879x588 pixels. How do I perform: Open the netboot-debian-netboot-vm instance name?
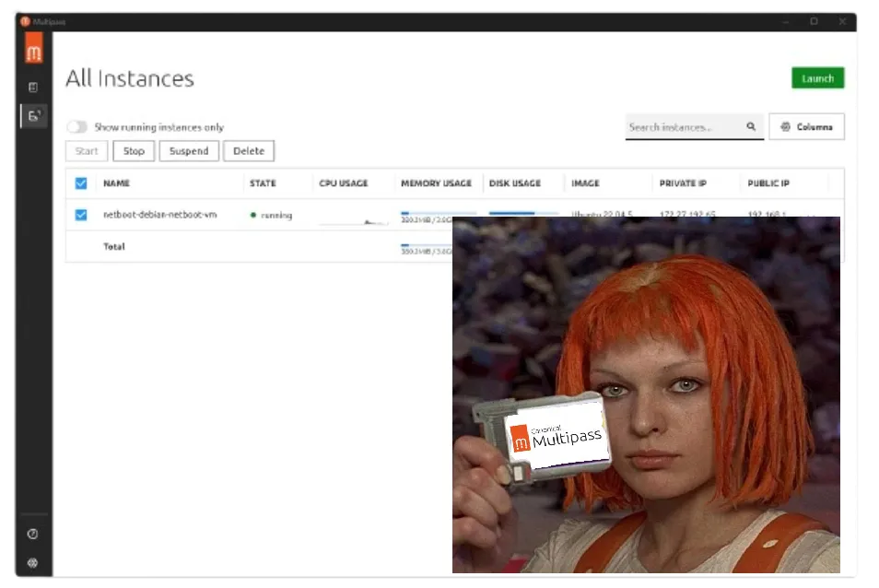point(159,215)
